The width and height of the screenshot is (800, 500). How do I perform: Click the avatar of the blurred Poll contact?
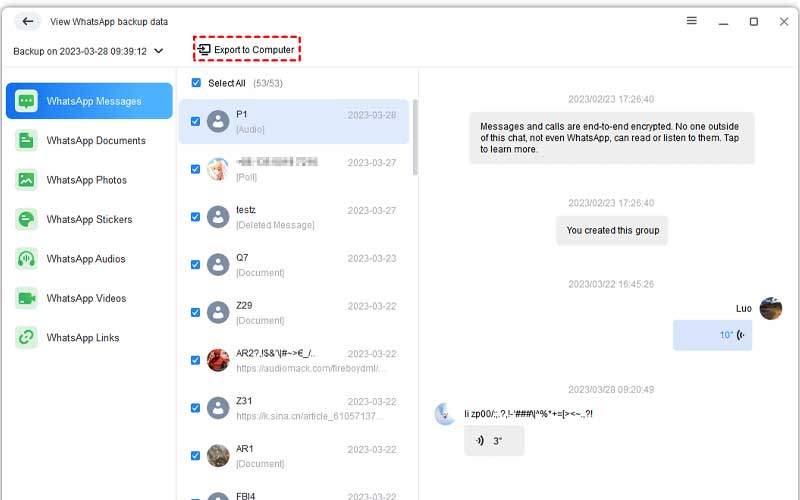coord(218,169)
